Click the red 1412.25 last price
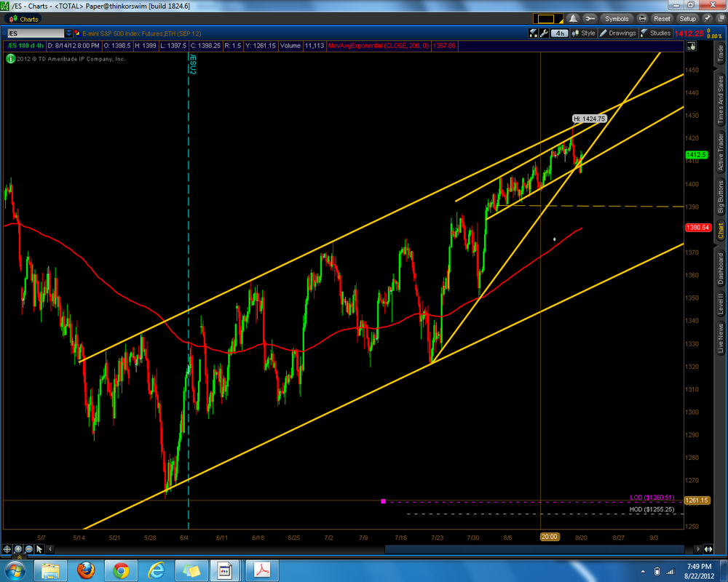 click(689, 33)
